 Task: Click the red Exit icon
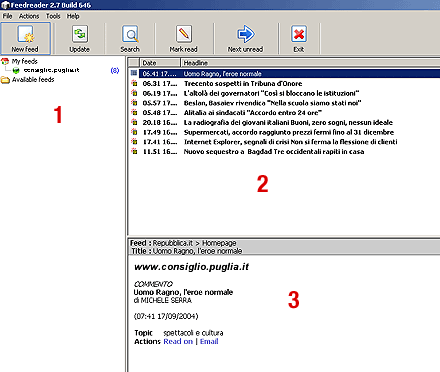299,34
